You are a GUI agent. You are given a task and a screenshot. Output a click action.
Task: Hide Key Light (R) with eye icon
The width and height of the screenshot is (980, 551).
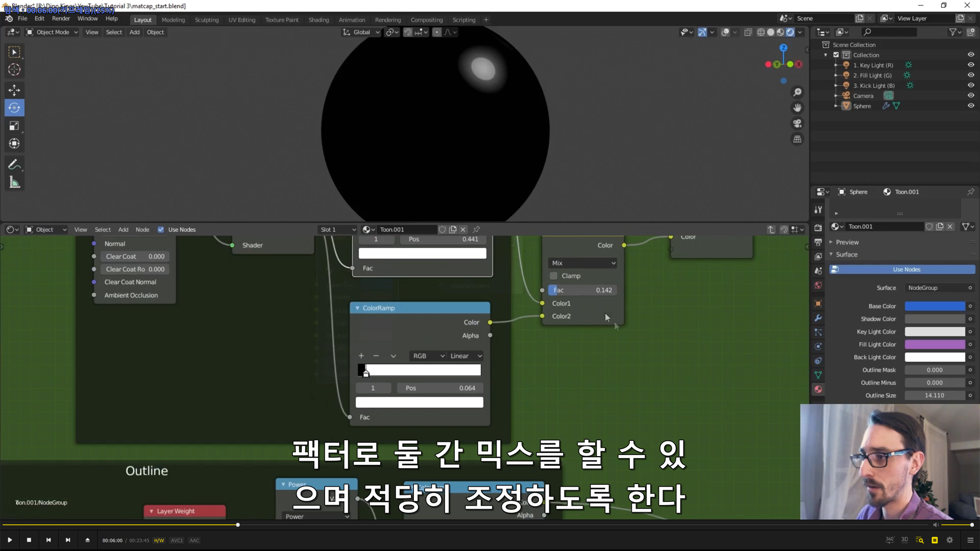click(971, 65)
